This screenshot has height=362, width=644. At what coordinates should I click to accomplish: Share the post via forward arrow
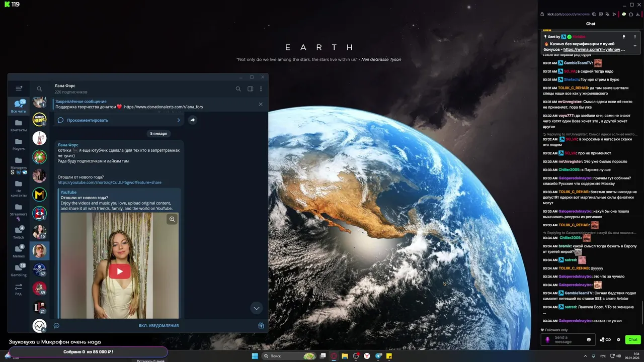click(x=192, y=120)
